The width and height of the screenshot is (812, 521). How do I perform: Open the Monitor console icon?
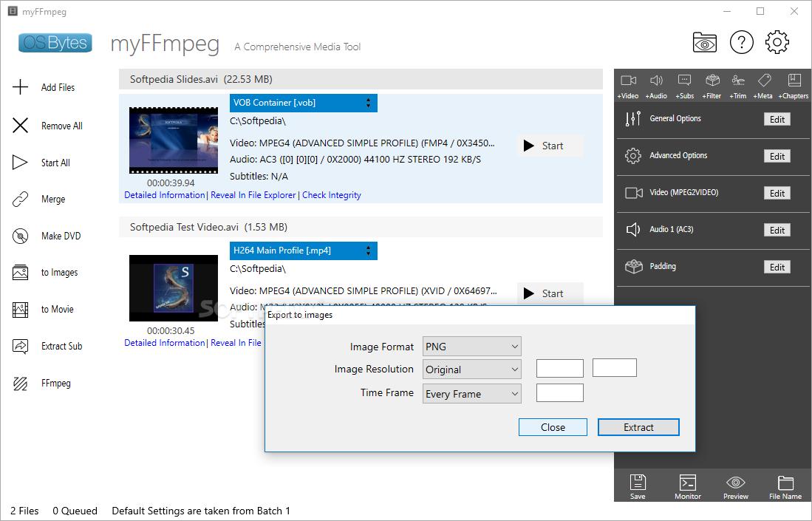point(688,483)
